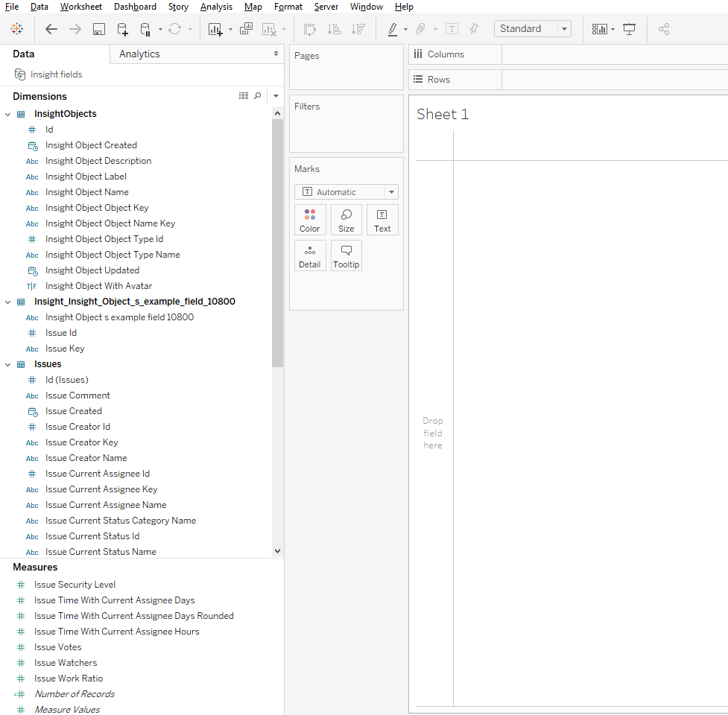Click the Undo back arrow

click(x=51, y=29)
